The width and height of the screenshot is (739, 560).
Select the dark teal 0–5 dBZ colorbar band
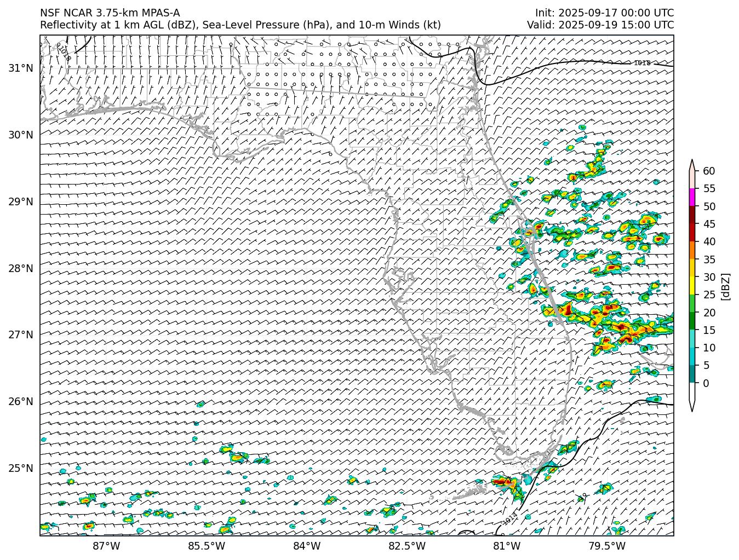(692, 374)
